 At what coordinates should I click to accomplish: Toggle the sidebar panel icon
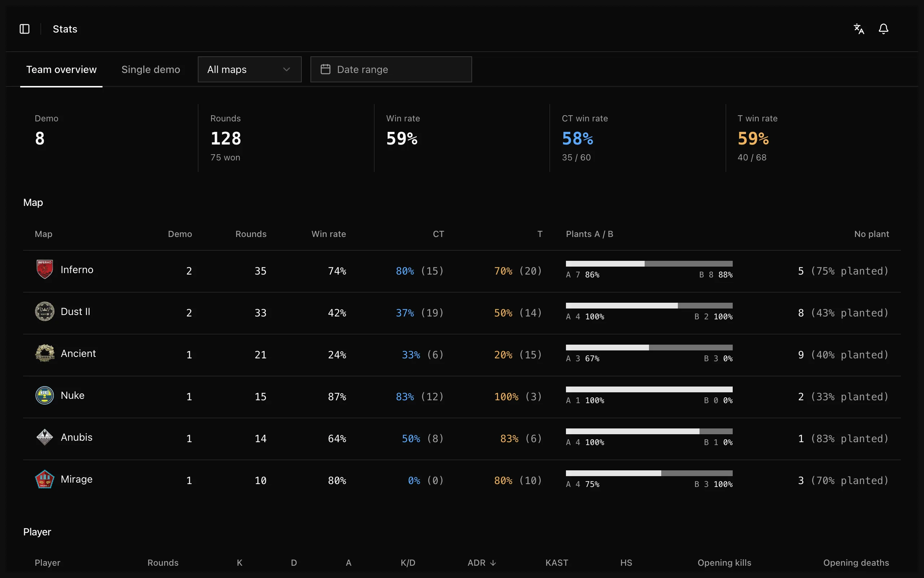(x=25, y=29)
